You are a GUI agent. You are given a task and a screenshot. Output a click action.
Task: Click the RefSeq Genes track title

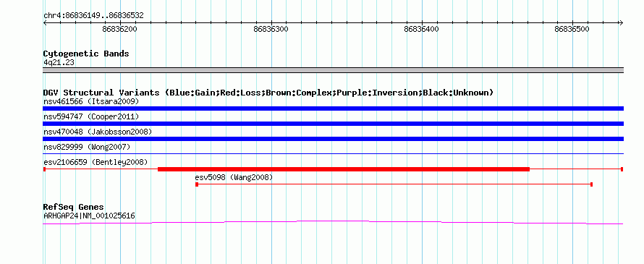click(x=73, y=207)
